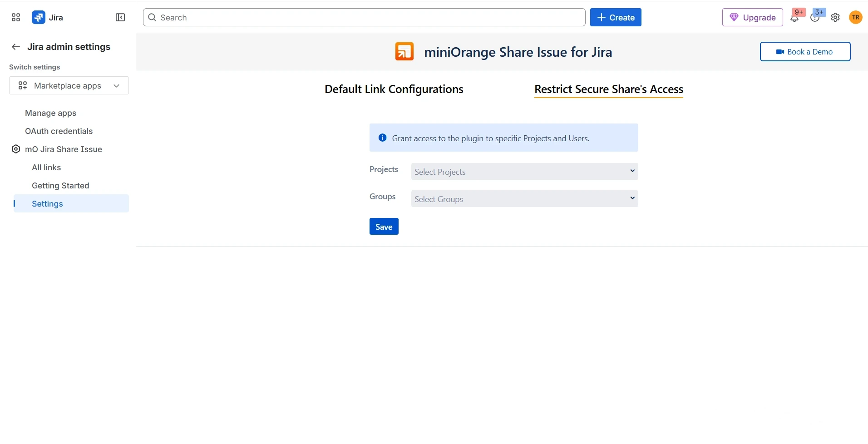Open OAuth credentials in sidebar
This screenshot has height=444, width=868.
pyautogui.click(x=59, y=131)
